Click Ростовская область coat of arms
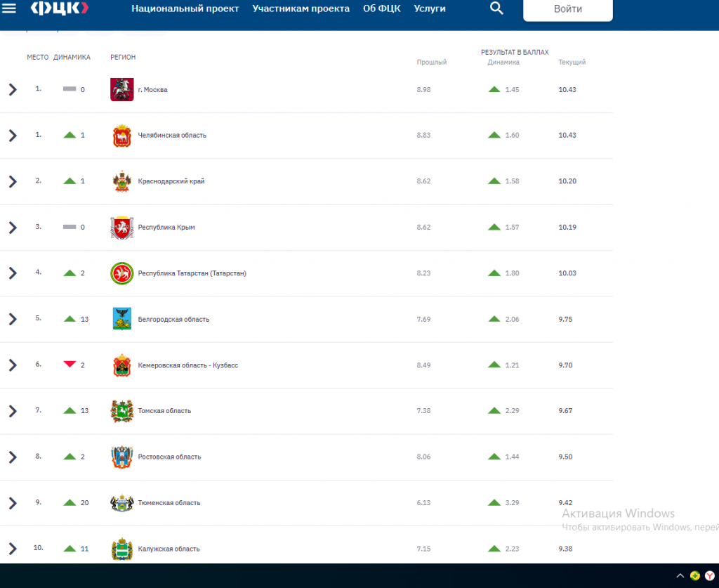This screenshot has height=588, width=719. [x=122, y=457]
